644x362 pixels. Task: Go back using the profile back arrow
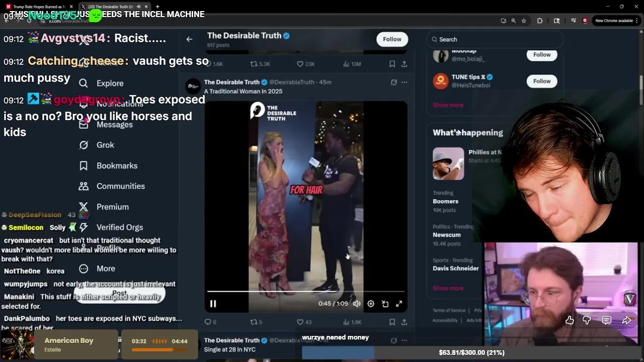coord(189,39)
